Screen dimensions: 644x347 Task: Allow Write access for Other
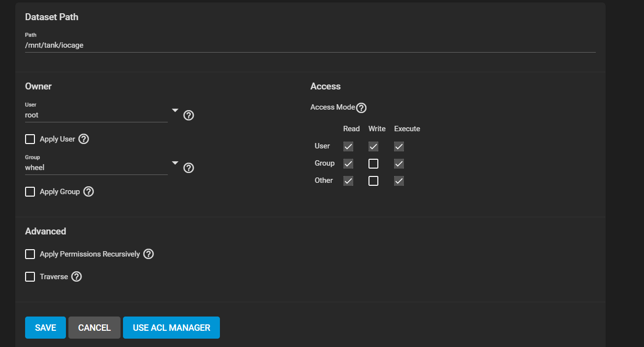(x=373, y=181)
